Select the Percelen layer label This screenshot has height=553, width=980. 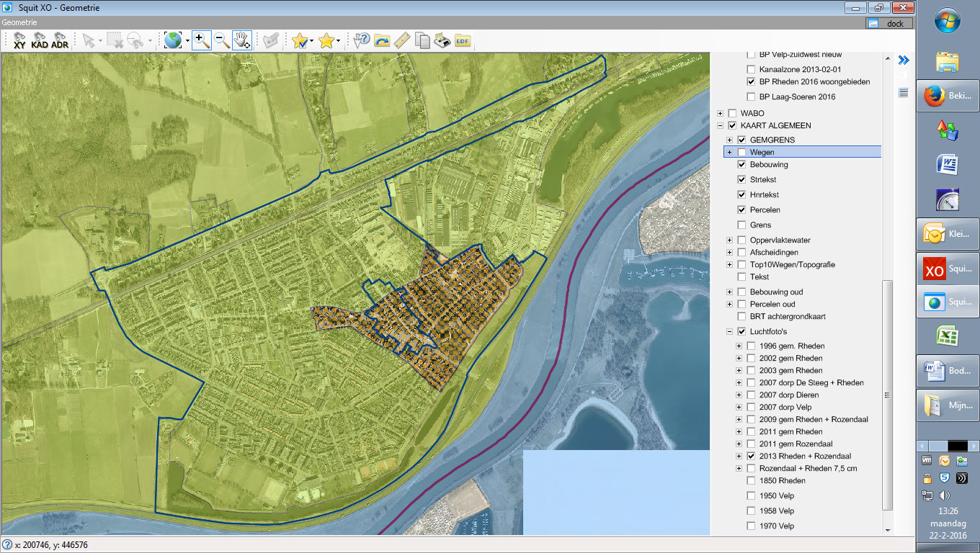(765, 210)
